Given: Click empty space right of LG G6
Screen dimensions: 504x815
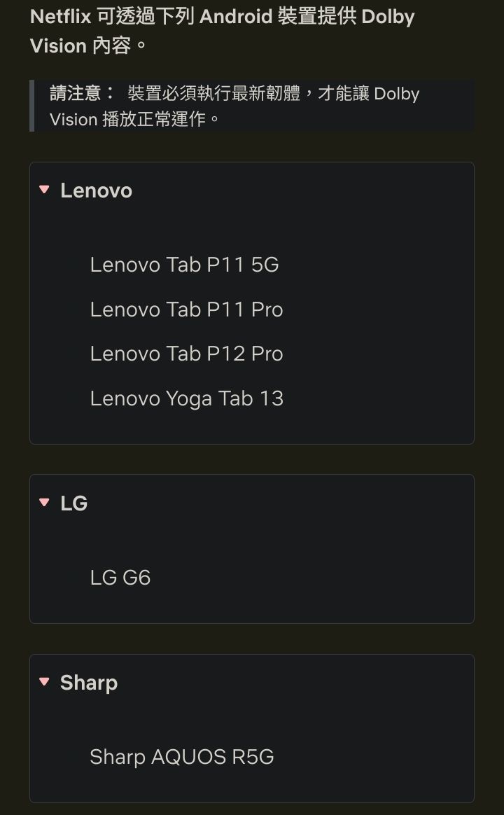Looking at the screenshot, I should [x=315, y=578].
